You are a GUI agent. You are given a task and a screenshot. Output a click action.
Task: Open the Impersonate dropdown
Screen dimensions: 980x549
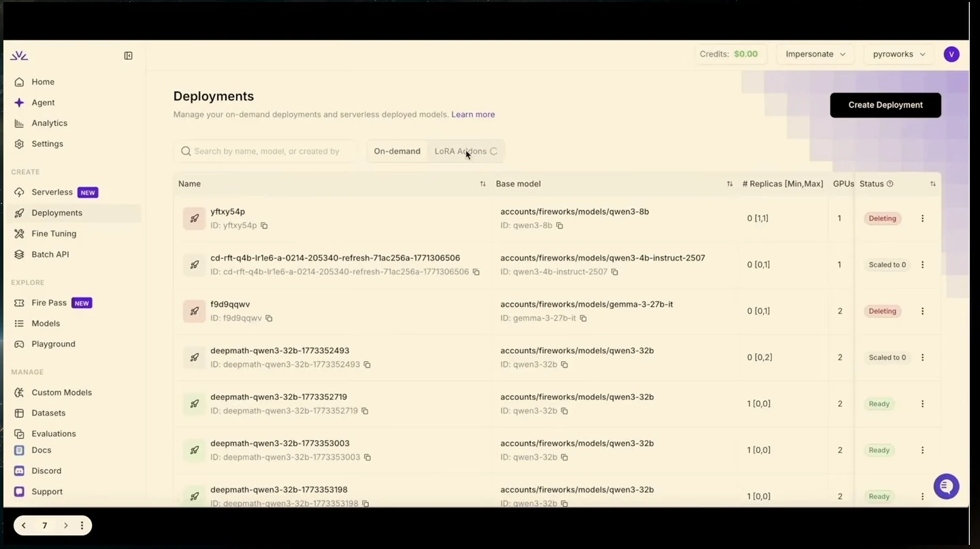pos(815,54)
